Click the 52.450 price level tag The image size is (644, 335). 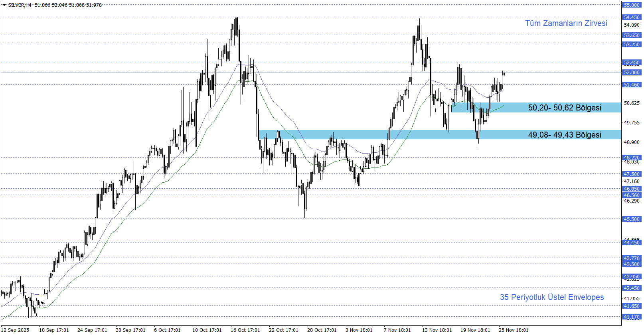click(x=631, y=63)
